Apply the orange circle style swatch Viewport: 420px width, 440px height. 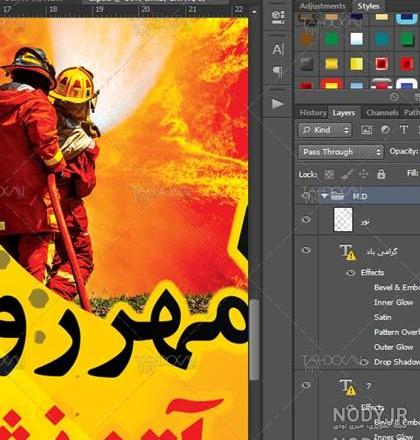[x=307, y=40]
